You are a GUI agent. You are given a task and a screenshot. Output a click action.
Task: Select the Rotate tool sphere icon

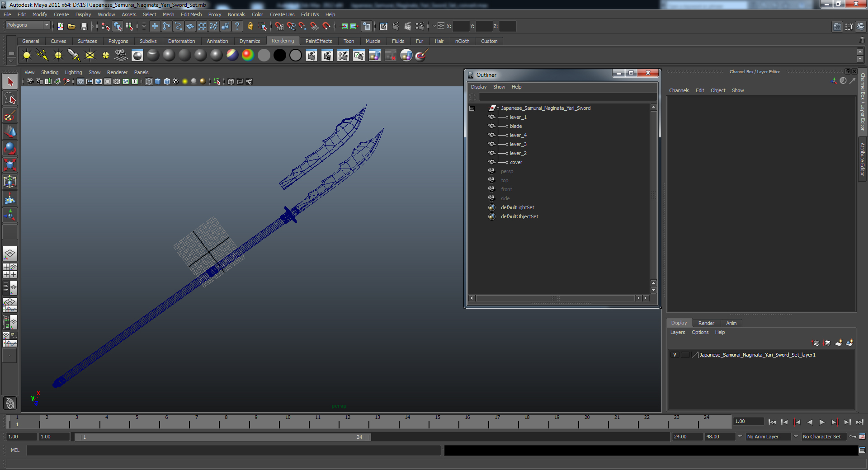click(10, 148)
